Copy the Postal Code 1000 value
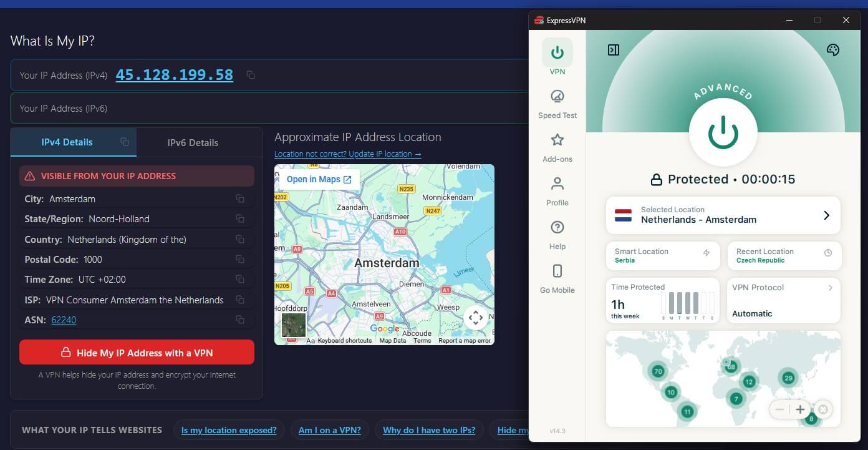This screenshot has width=868, height=450. pyautogui.click(x=240, y=259)
